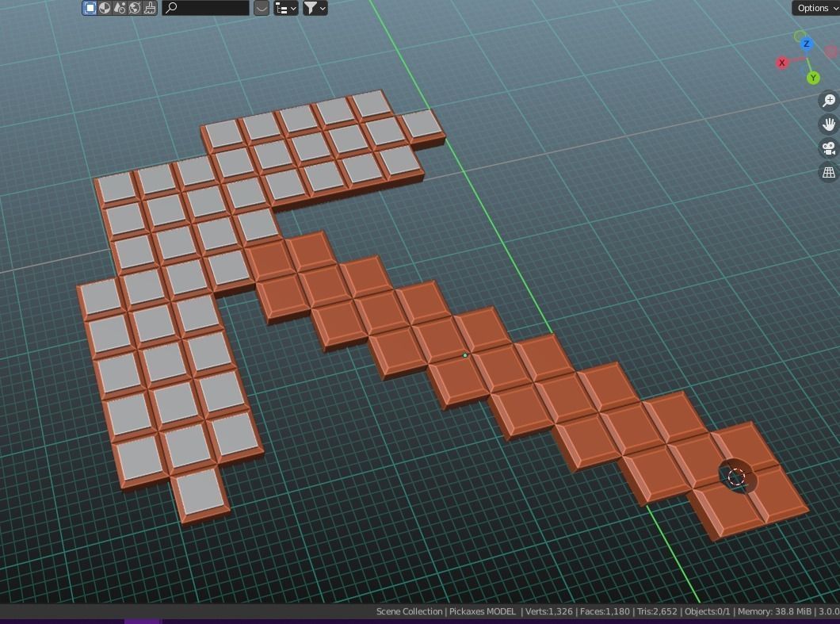The image size is (840, 624).
Task: Click the hand pan view button
Action: pyautogui.click(x=829, y=124)
